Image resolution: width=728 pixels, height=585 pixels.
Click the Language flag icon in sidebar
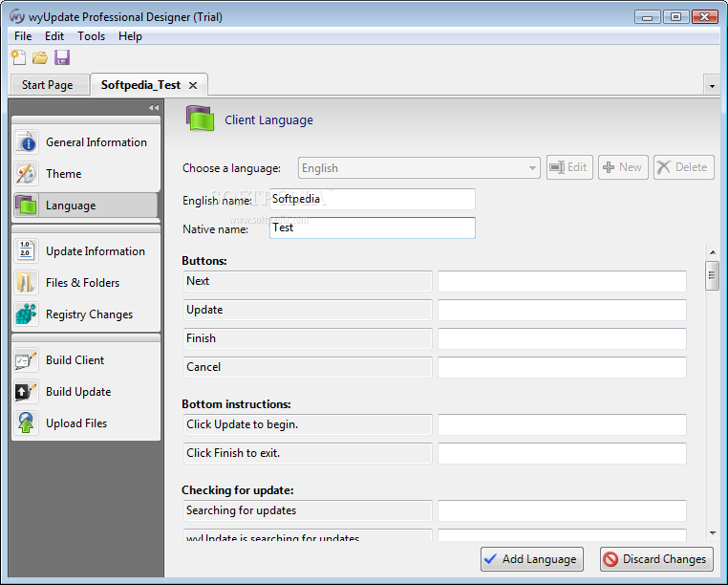tap(26, 205)
